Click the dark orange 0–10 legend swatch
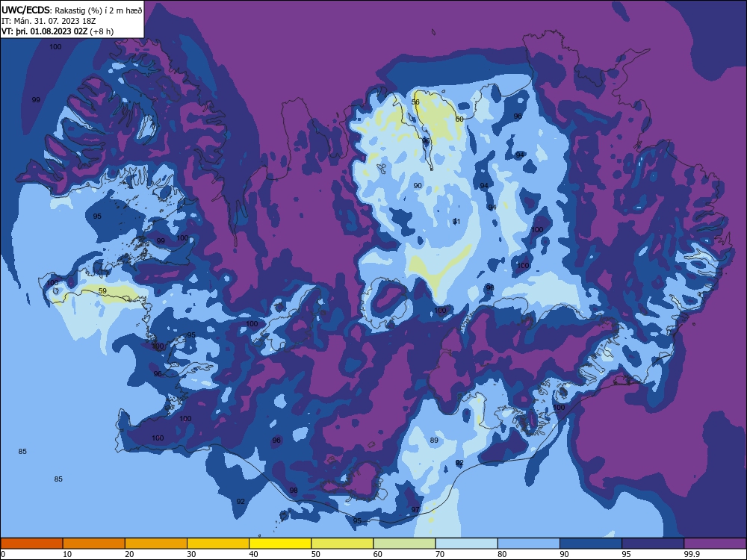The height and width of the screenshot is (560, 747). [x=31, y=544]
